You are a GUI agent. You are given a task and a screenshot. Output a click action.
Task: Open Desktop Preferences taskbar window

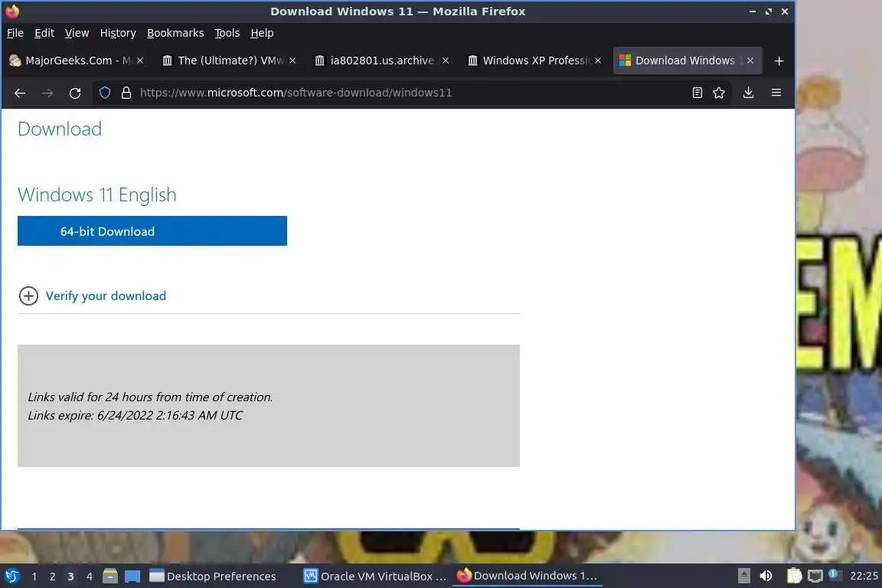tap(213, 577)
